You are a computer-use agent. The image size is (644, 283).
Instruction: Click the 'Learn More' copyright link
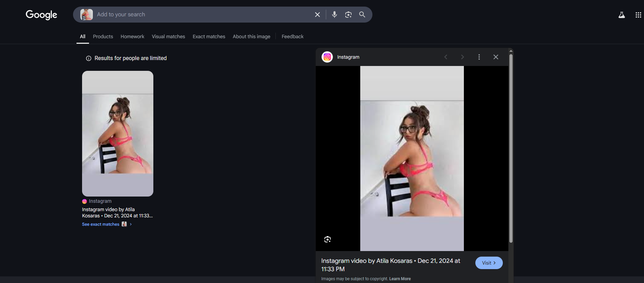[400, 279]
